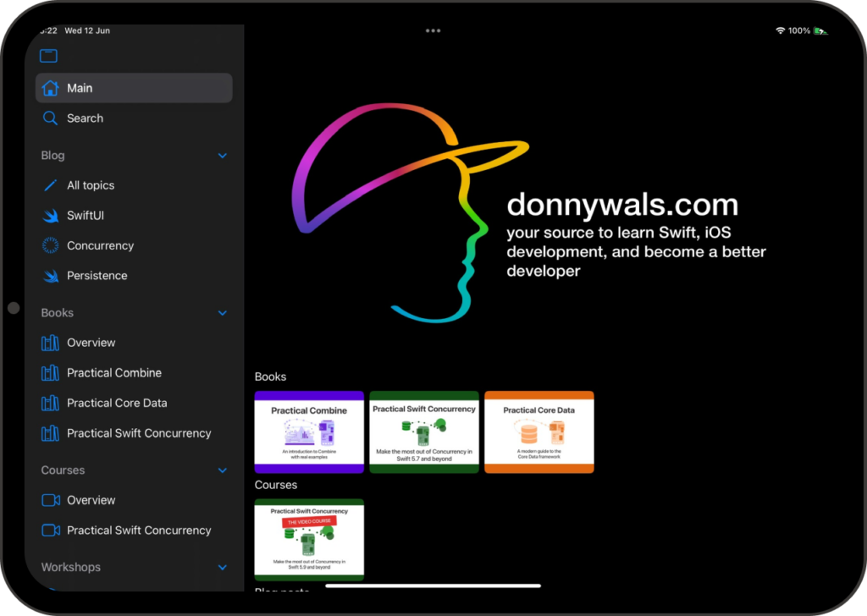Open the Practical Combine book cover
867x616 pixels.
click(309, 432)
